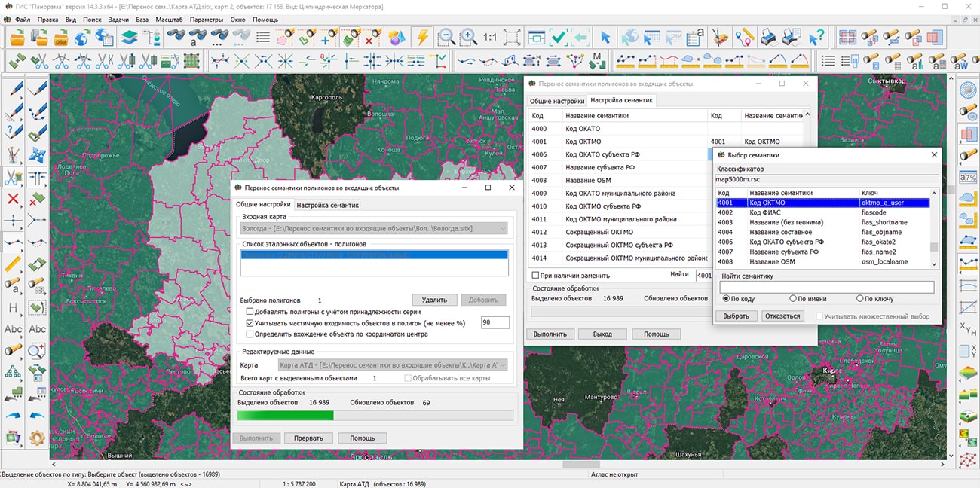This screenshot has width=980, height=488.
Task: Click the orange gear settings icon
Action: tap(36, 437)
